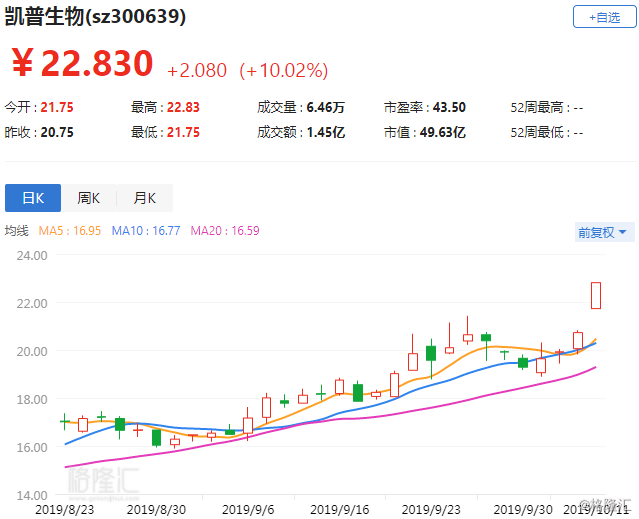Click the stock name 凯普生物(sz300639)
The image size is (639, 519).
95,18
